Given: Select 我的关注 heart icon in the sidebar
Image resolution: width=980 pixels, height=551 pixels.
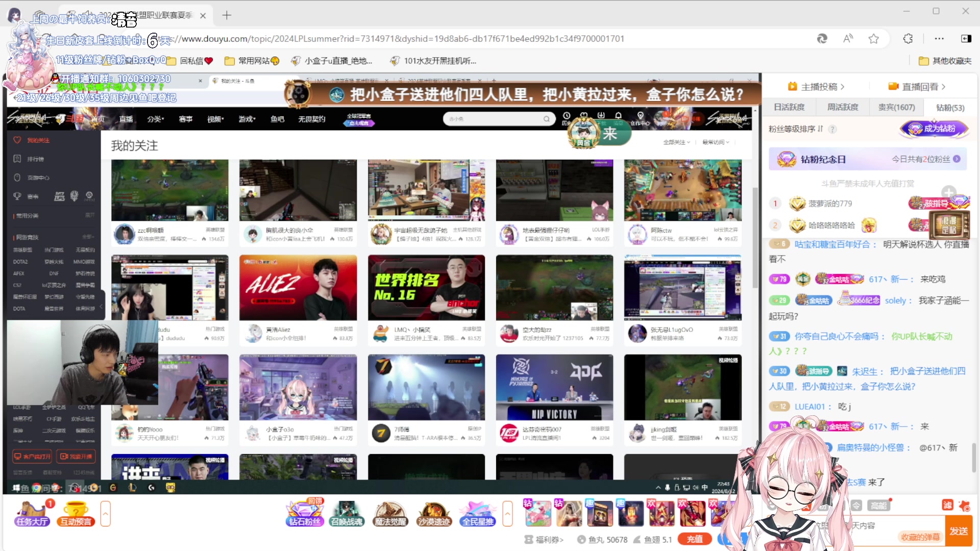Looking at the screenshot, I should 17,140.
